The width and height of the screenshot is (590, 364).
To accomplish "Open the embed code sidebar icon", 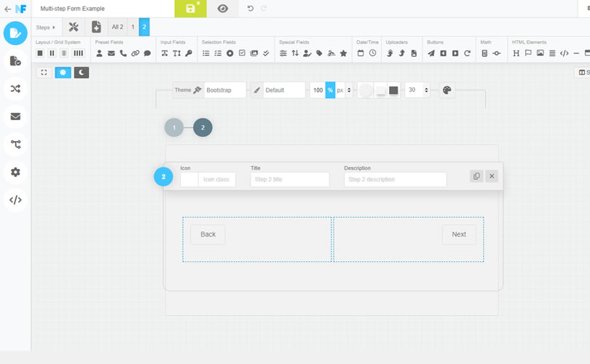I will coord(15,200).
